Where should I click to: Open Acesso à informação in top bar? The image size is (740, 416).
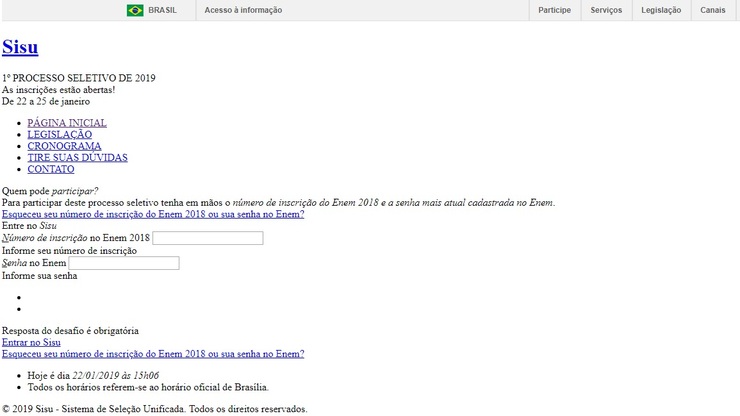243,10
